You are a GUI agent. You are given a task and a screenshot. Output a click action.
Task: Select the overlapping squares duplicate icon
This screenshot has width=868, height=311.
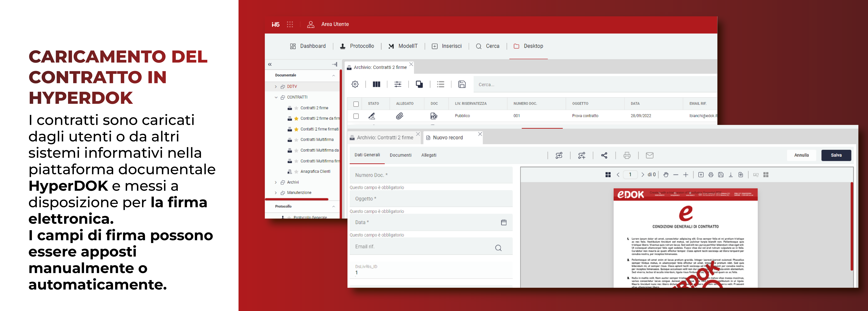[x=419, y=84]
